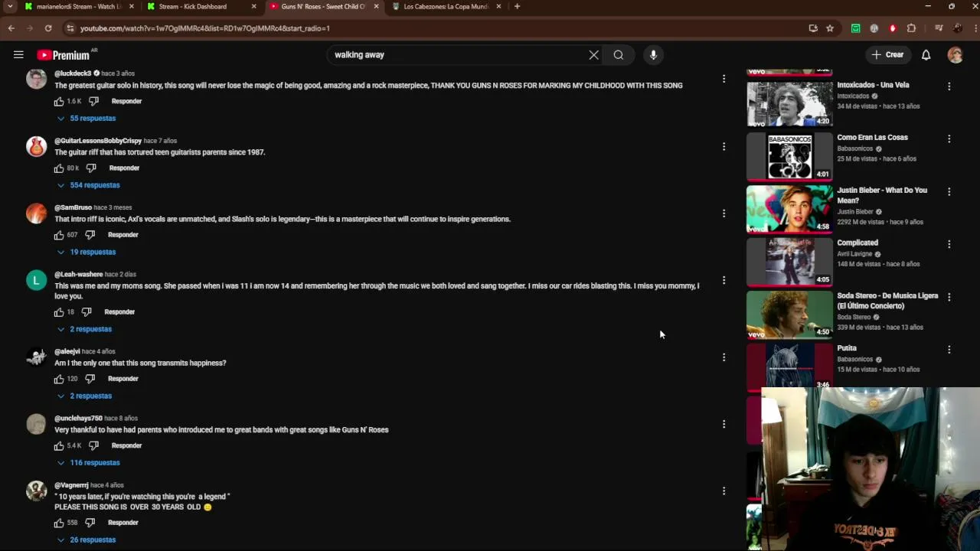Image resolution: width=980 pixels, height=551 pixels.
Task: Open @GuitarLessonsBobbyCrispy channel link
Action: click(x=98, y=141)
